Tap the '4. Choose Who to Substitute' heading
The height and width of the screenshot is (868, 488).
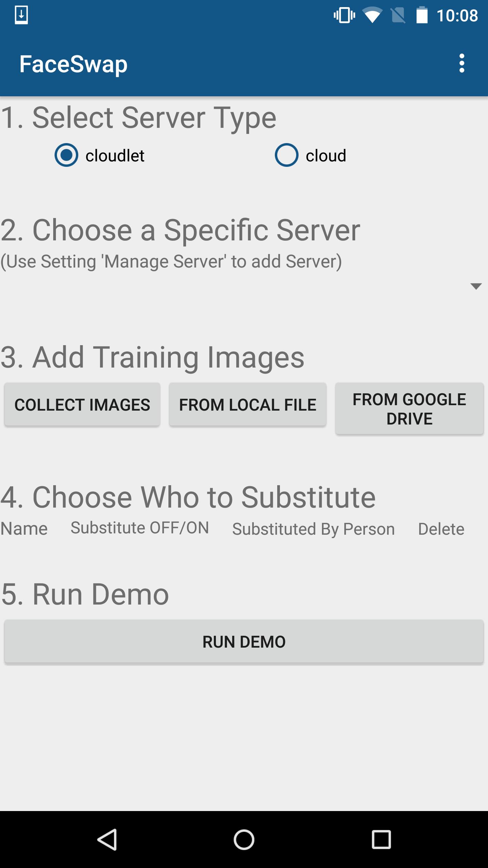(188, 497)
